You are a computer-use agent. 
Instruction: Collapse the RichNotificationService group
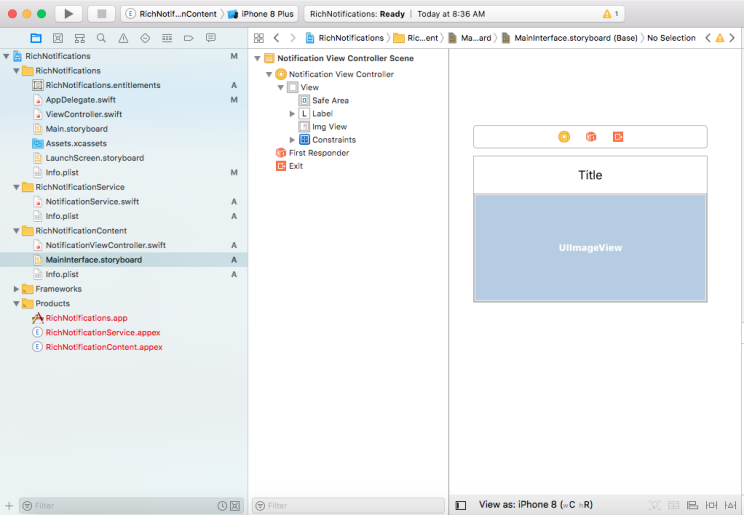(x=16, y=187)
